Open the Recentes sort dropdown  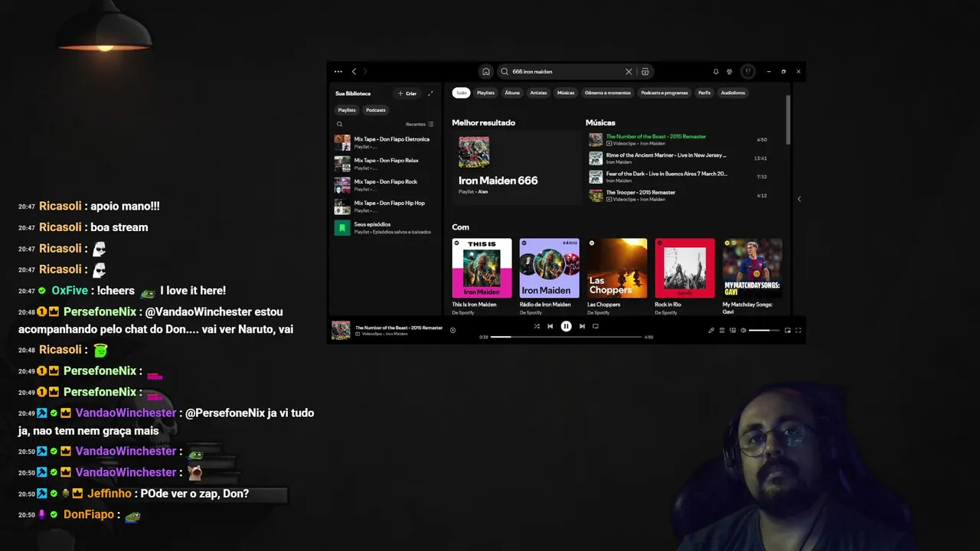pos(420,124)
